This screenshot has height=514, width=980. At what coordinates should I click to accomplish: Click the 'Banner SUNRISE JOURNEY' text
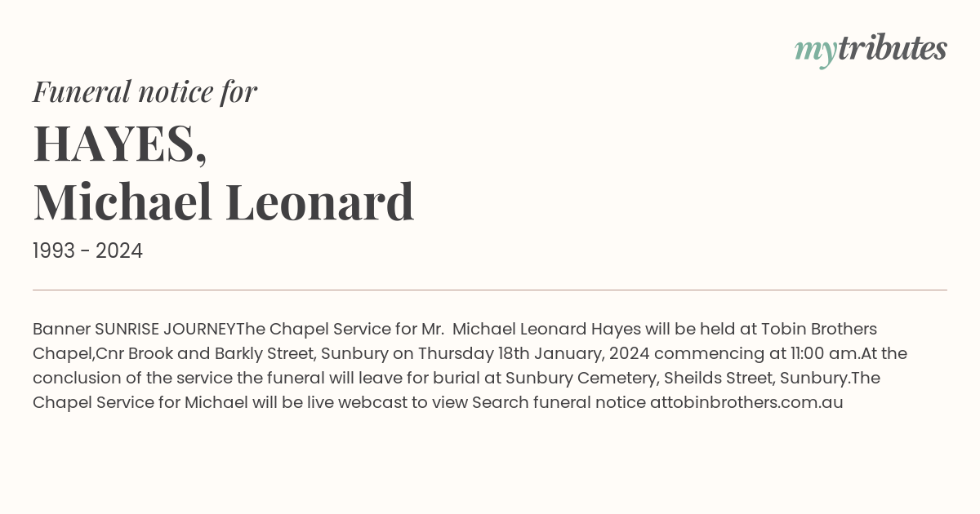tap(133, 330)
